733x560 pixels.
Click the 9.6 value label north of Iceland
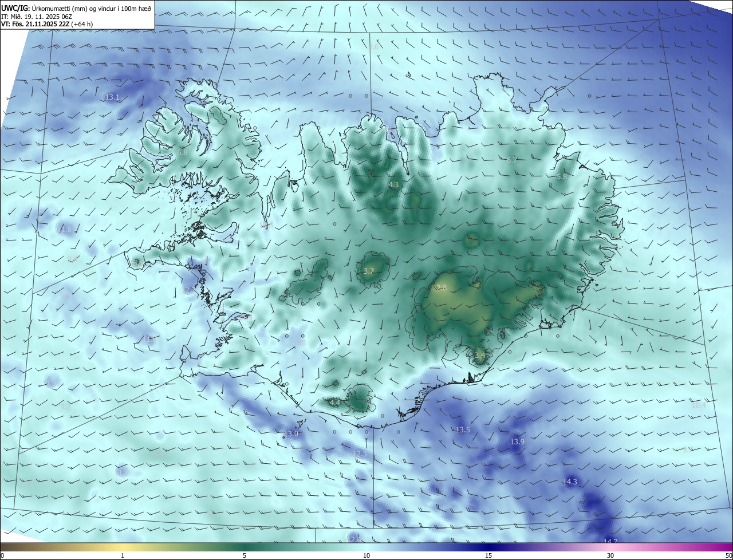click(x=373, y=46)
